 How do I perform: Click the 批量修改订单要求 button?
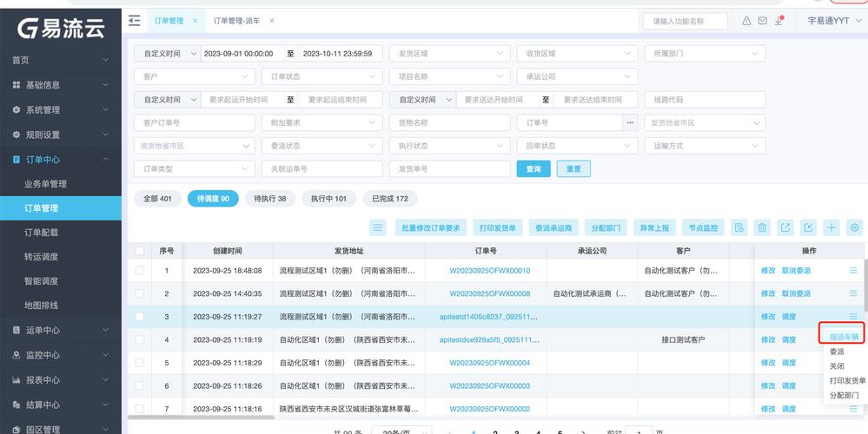[431, 227]
